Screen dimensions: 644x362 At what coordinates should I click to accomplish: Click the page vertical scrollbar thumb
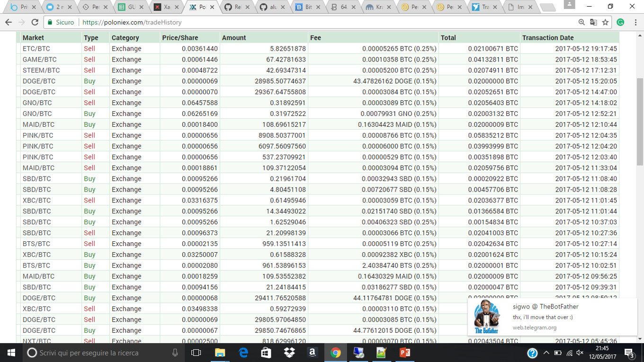click(x=640, y=122)
